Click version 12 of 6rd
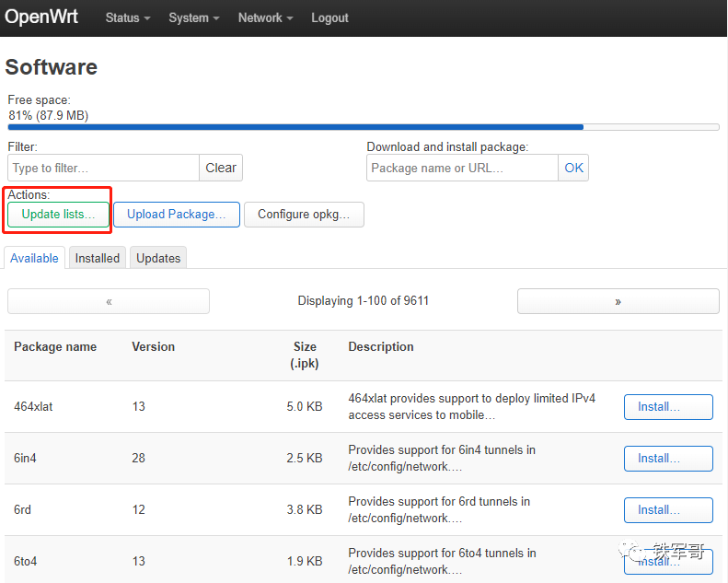The image size is (728, 583). click(x=138, y=509)
